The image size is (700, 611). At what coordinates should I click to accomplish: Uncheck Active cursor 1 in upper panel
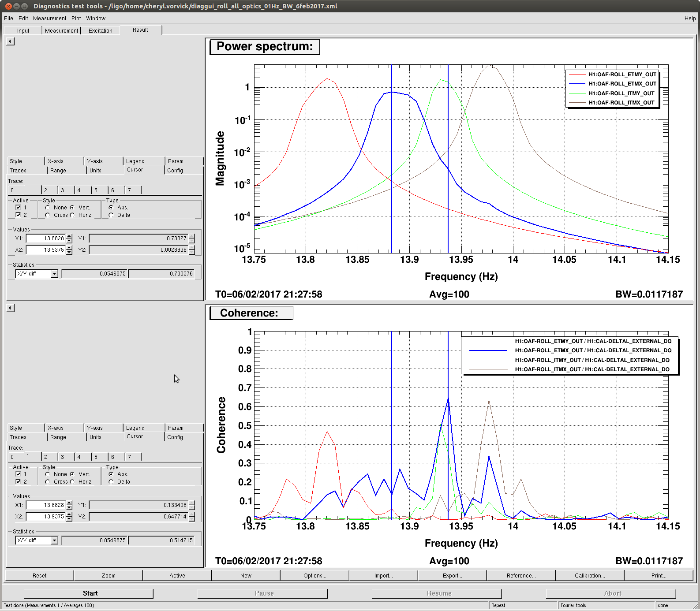pyautogui.click(x=18, y=207)
